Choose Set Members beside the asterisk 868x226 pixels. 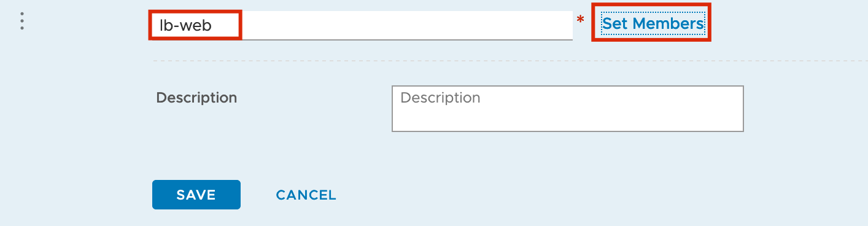[653, 23]
